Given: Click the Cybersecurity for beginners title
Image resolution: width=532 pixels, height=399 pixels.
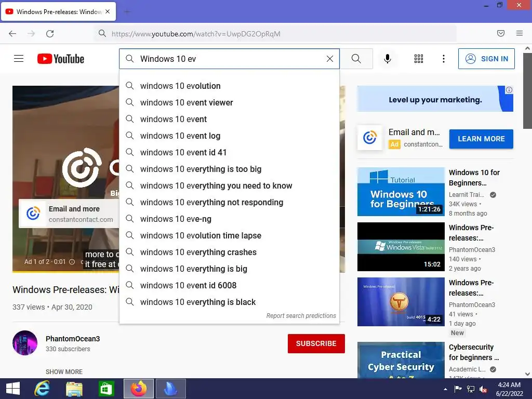Looking at the screenshot, I should [474, 352].
